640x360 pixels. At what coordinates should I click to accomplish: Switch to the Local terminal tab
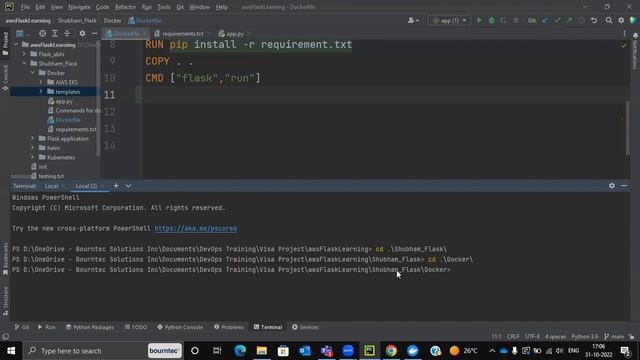tap(51, 186)
